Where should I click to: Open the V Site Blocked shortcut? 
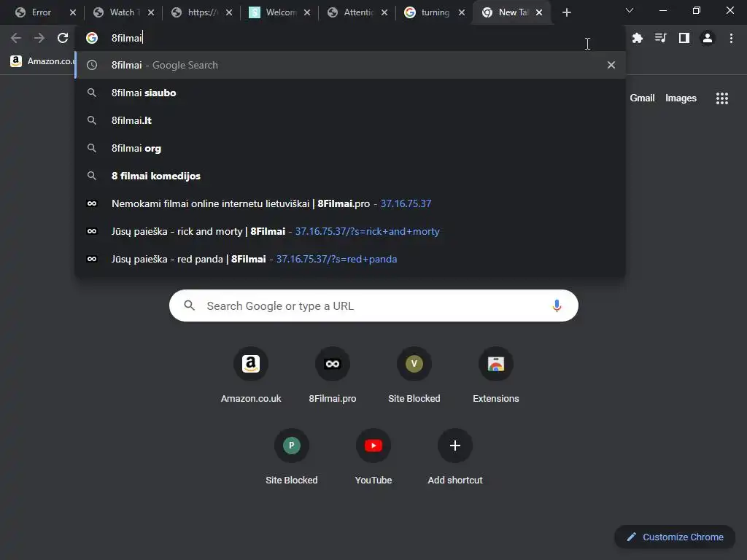414,376
